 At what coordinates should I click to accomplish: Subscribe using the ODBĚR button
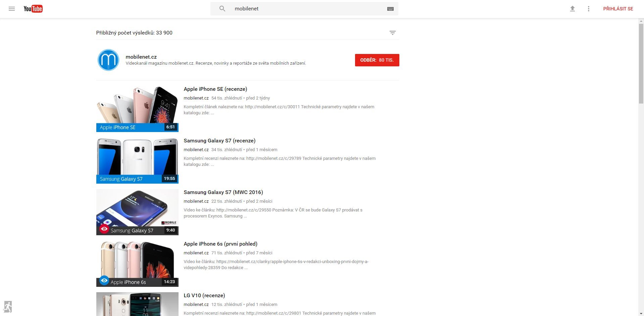coord(377,60)
